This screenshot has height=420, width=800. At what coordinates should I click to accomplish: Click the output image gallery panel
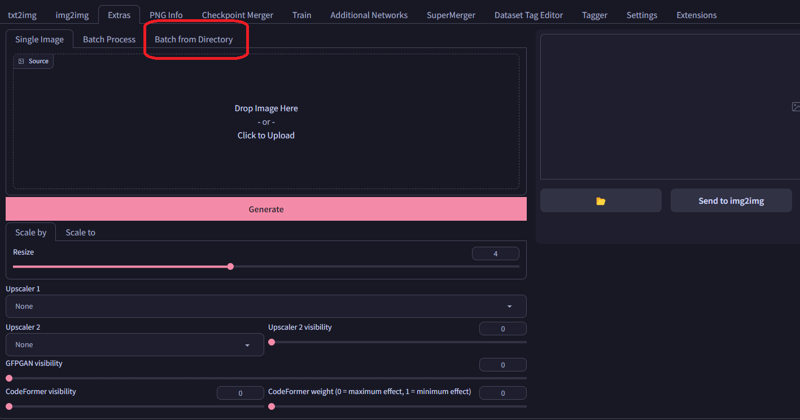pyautogui.click(x=670, y=107)
